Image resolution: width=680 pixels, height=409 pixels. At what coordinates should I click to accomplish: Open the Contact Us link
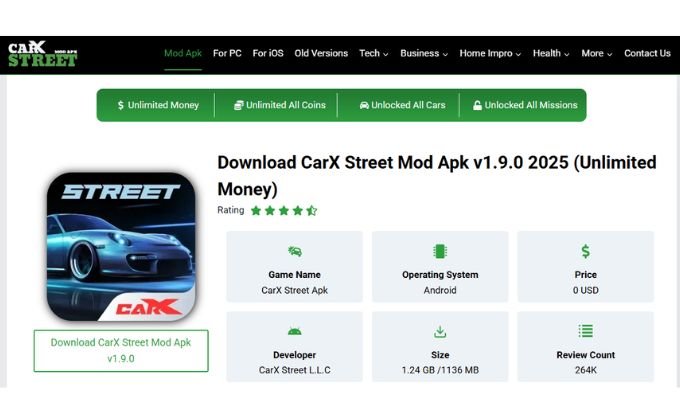(647, 54)
